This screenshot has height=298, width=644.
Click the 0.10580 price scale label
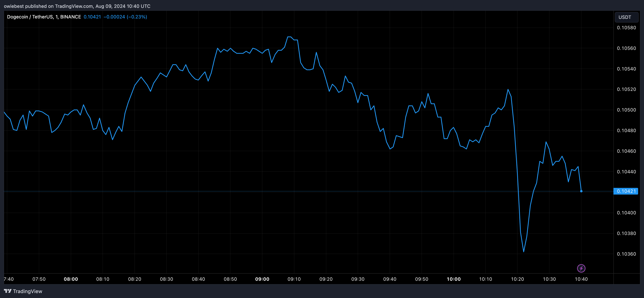[626, 27]
